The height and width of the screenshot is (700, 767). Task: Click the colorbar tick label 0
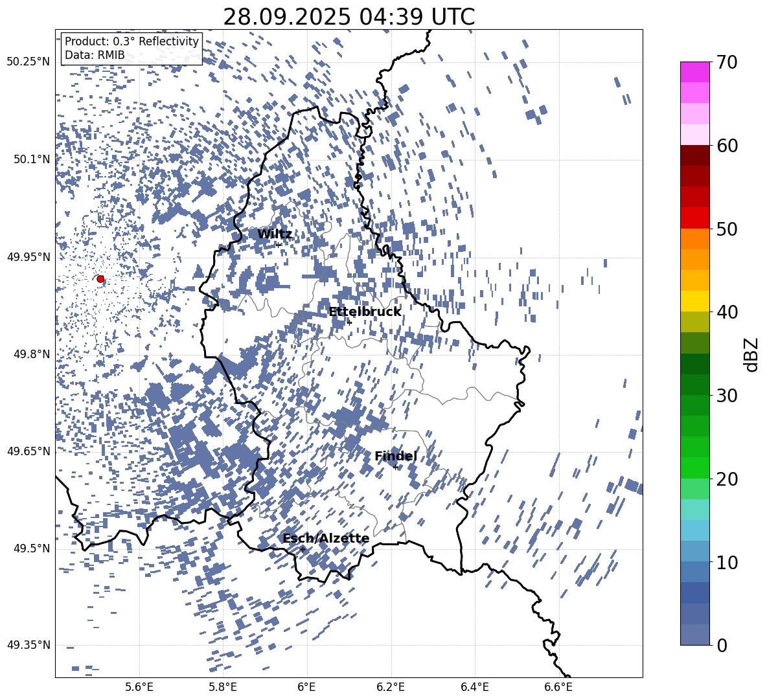coord(722,645)
